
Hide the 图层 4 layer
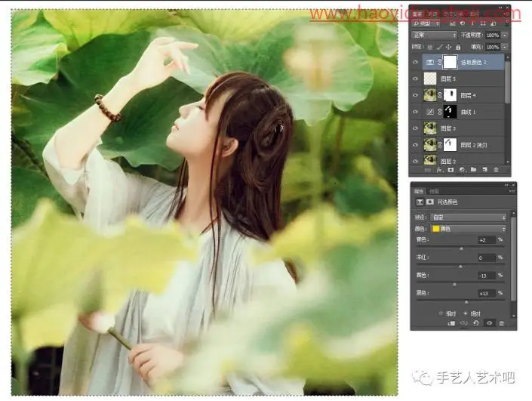pos(415,95)
